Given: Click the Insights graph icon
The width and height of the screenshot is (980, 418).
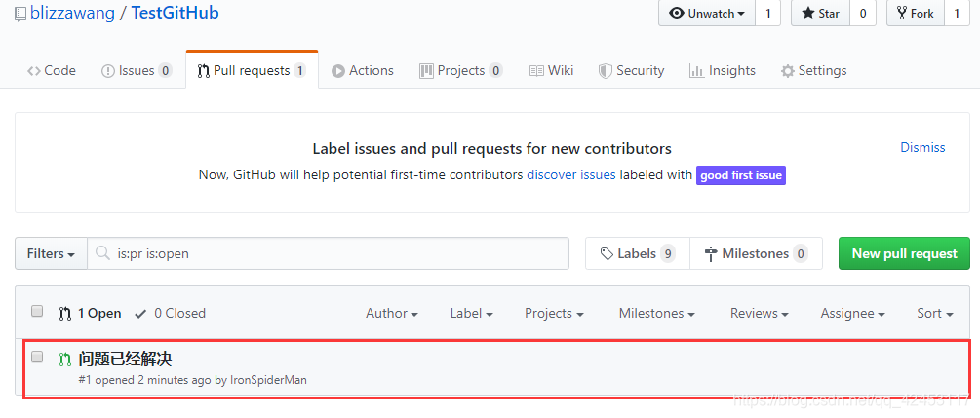Looking at the screenshot, I should (x=696, y=71).
